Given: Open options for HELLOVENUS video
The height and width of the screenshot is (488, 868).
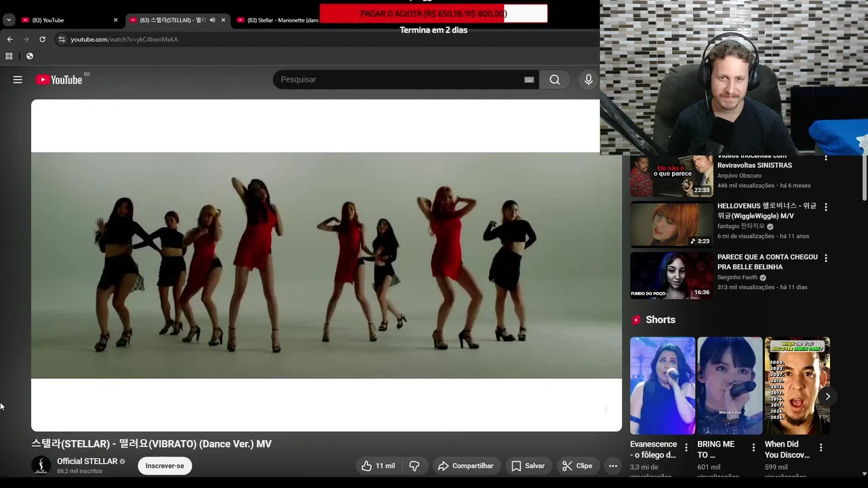Looking at the screenshot, I should [x=825, y=207].
